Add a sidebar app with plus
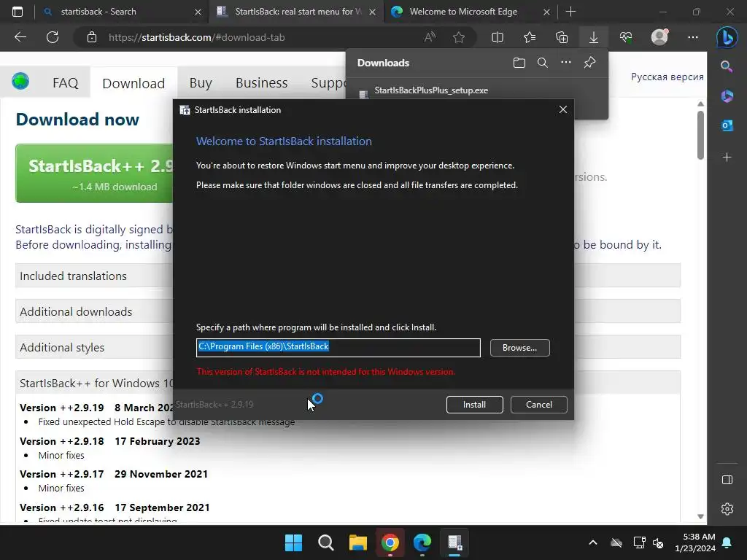Screen dimensions: 747x560 coord(727,157)
